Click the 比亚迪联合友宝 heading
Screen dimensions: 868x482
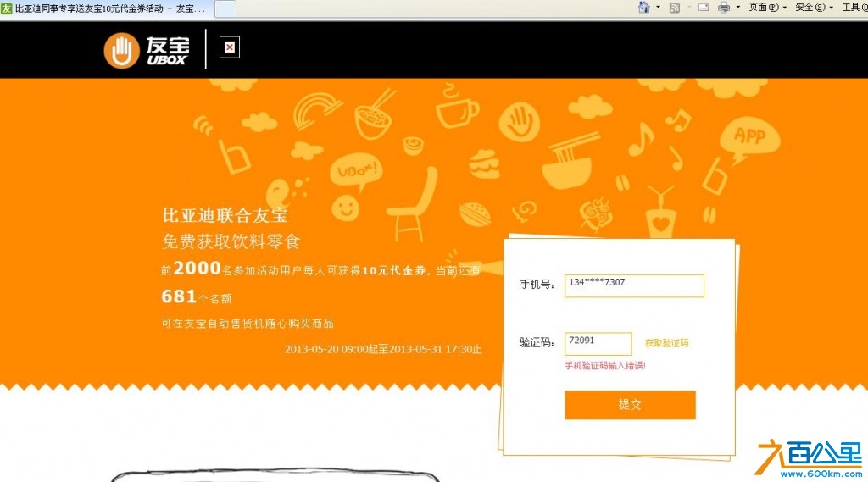pos(225,214)
